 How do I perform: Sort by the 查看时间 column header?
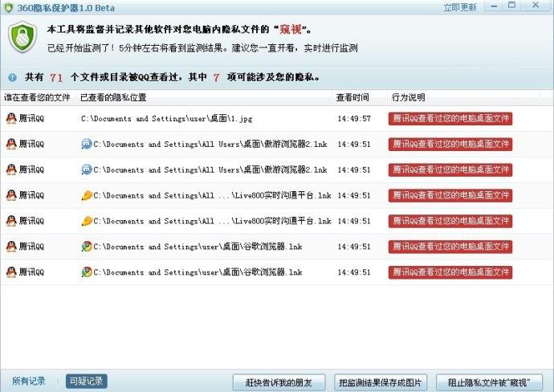(x=360, y=97)
